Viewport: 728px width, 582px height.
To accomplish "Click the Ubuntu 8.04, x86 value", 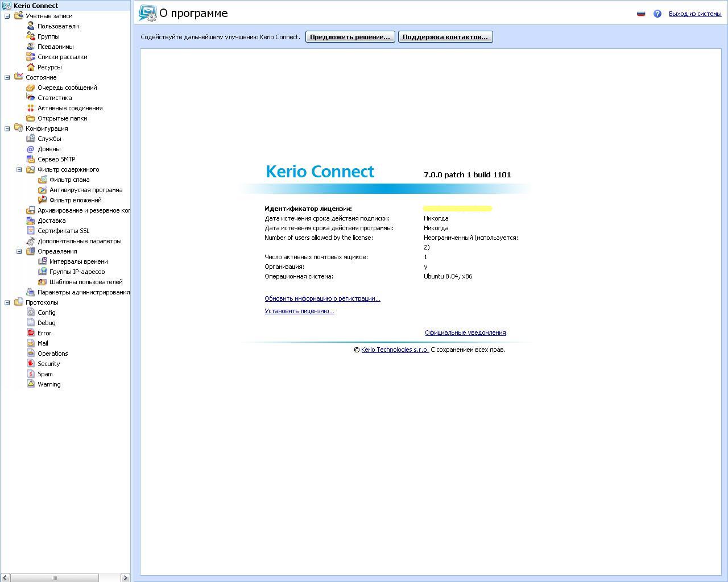I will pos(448,276).
